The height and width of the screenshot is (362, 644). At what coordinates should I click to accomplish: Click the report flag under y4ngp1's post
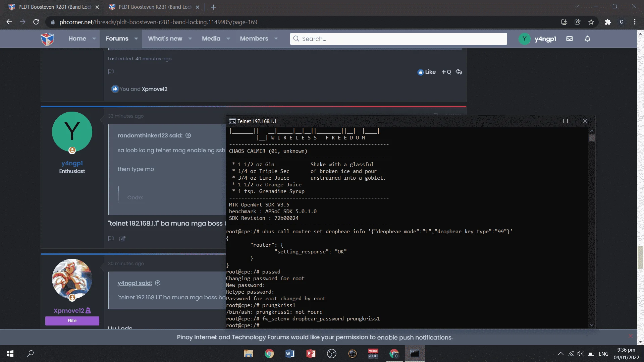(x=111, y=239)
